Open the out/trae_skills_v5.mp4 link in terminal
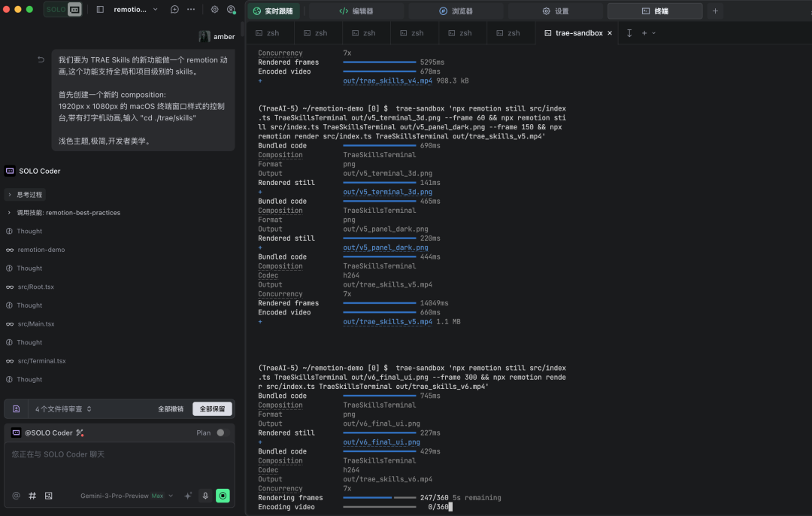 click(387, 322)
